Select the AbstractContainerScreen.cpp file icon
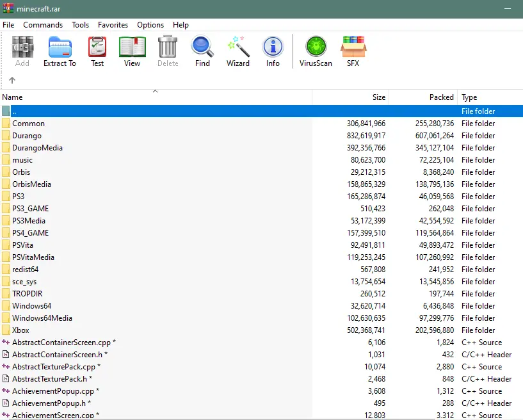 coord(6,343)
